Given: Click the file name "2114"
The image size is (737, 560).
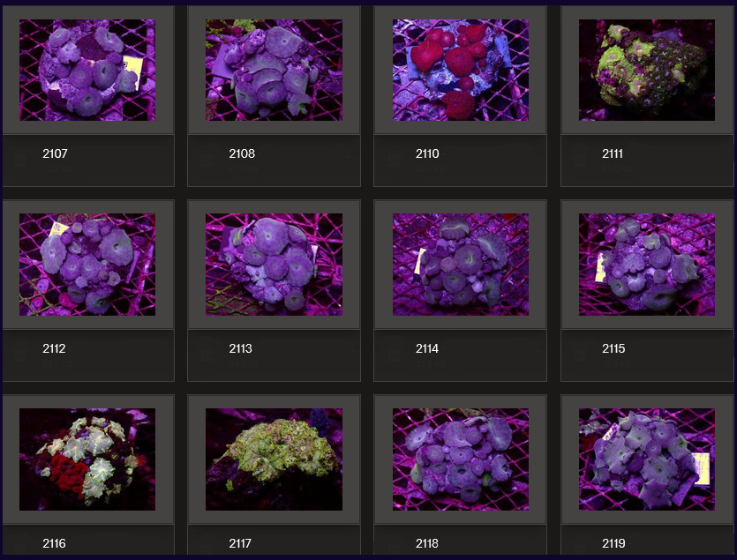Looking at the screenshot, I should [x=427, y=348].
